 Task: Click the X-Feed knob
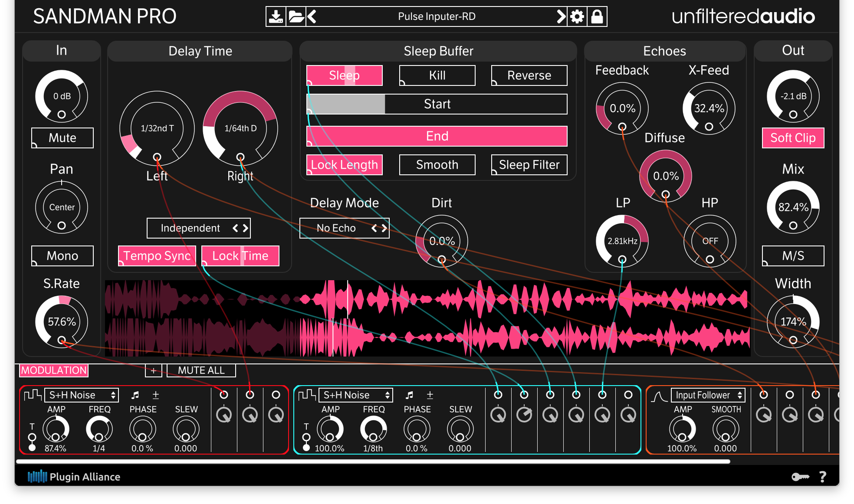[x=709, y=108]
